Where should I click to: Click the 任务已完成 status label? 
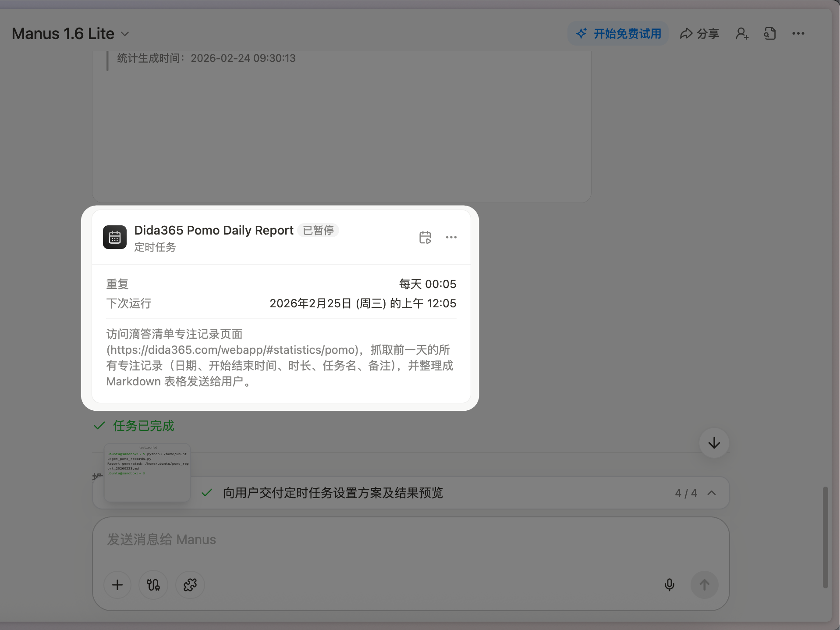point(143,426)
